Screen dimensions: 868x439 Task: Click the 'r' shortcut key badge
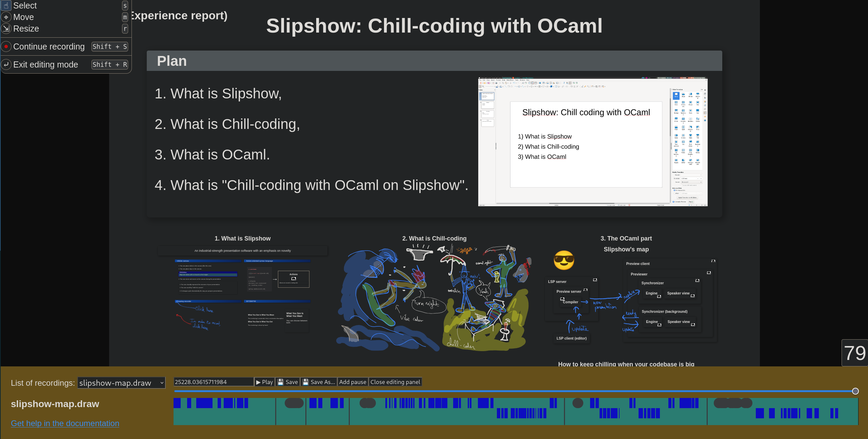click(125, 28)
